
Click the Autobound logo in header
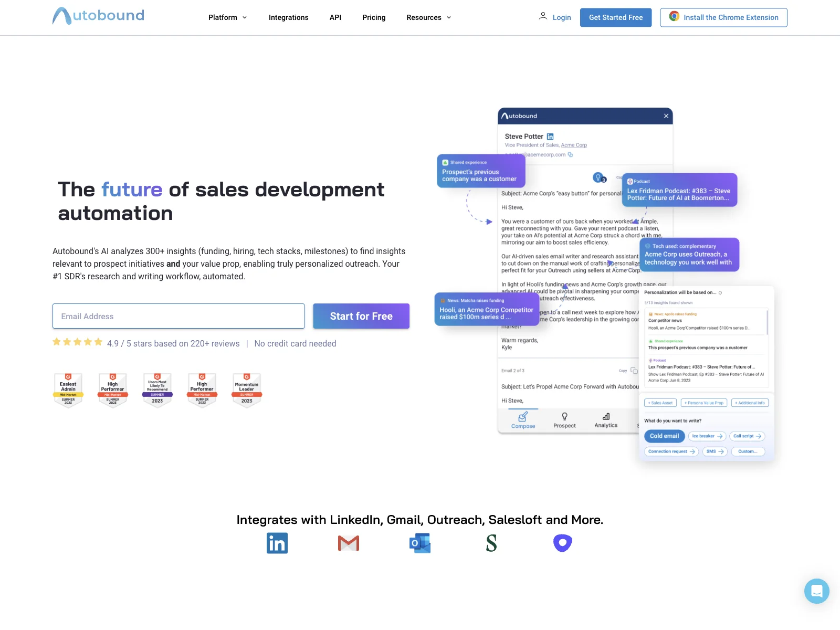pyautogui.click(x=98, y=16)
